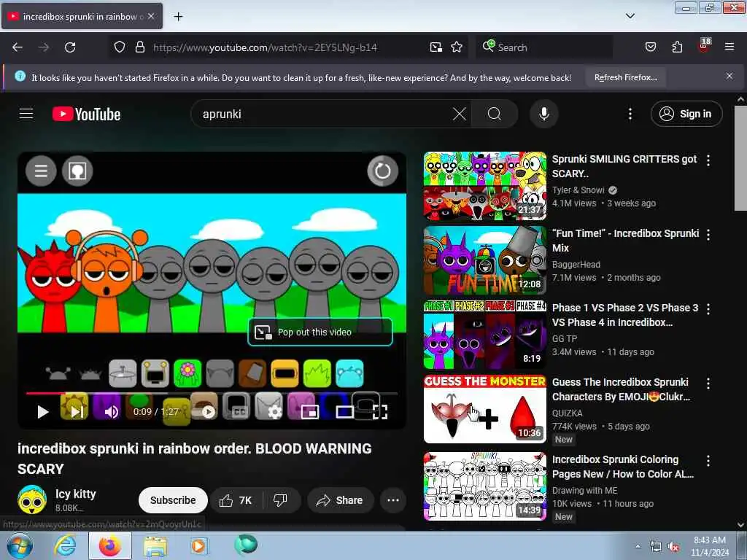The height and width of the screenshot is (560, 747).
Task: Like the video with 7K thumbs-up
Action: click(x=236, y=500)
